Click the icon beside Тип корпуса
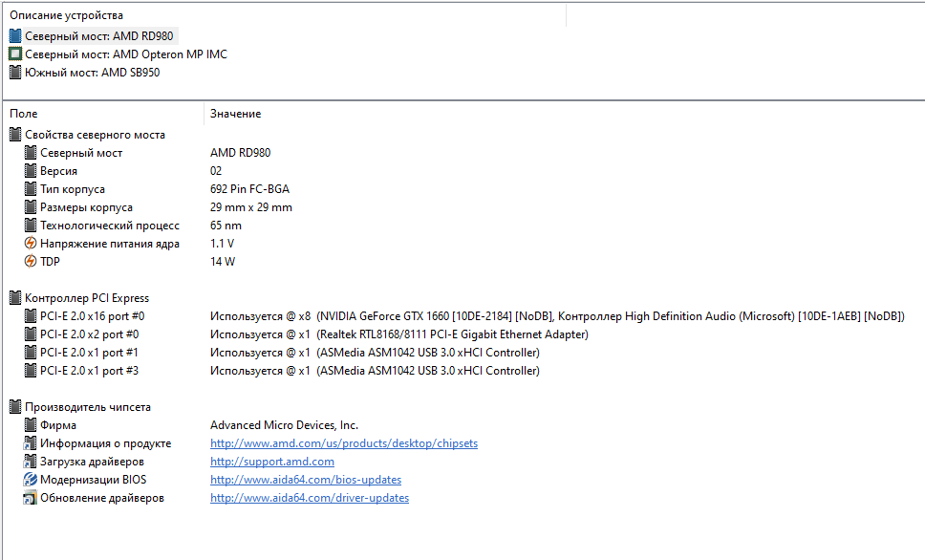Viewport: 925px width, 560px height. click(31, 189)
